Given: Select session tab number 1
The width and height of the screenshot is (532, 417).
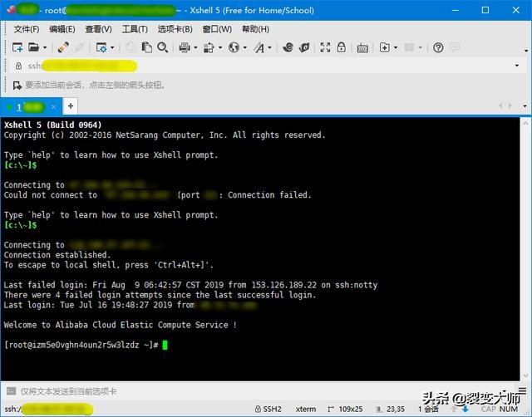Looking at the screenshot, I should tap(27, 106).
